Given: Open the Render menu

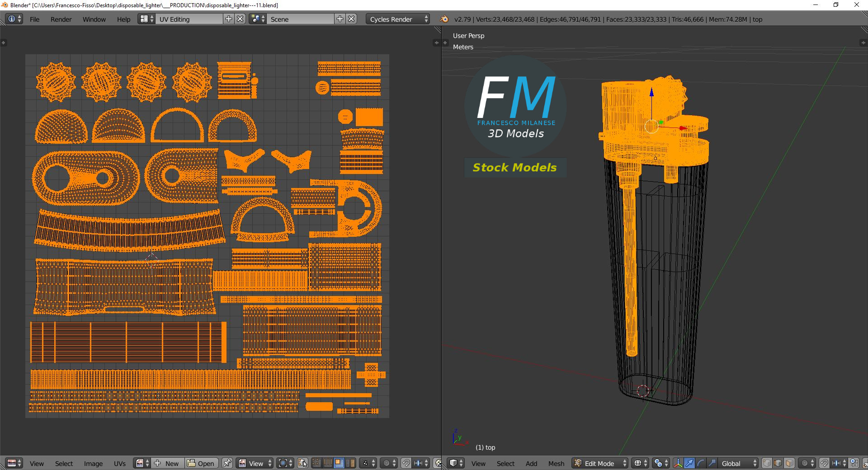Looking at the screenshot, I should 61,19.
